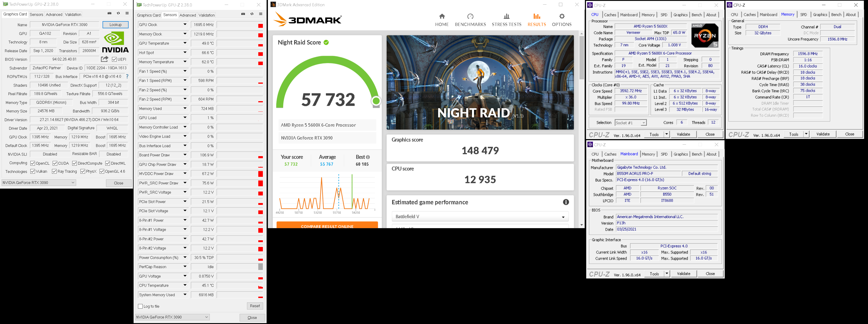Toggle the DirectML checkbox

click(107, 163)
